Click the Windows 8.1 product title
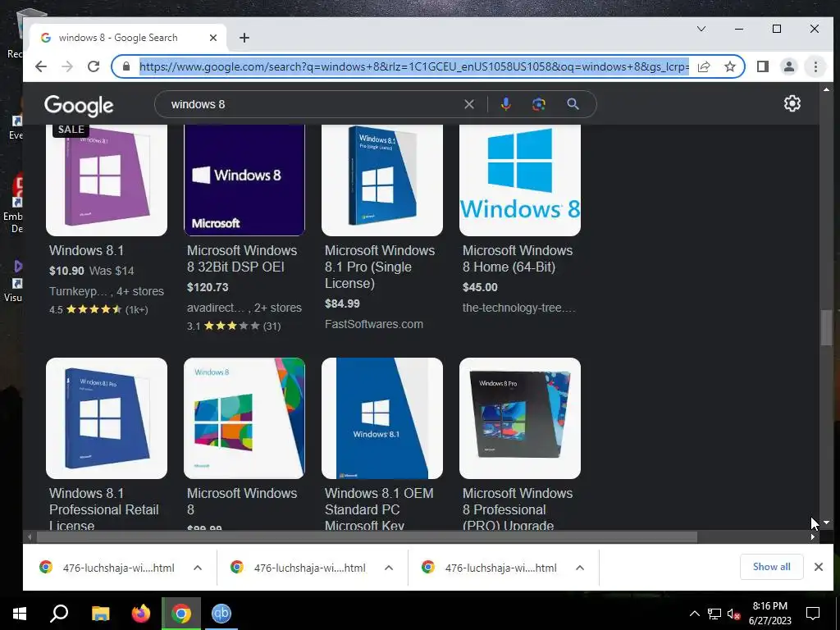Viewport: 840px width, 630px height. click(86, 250)
